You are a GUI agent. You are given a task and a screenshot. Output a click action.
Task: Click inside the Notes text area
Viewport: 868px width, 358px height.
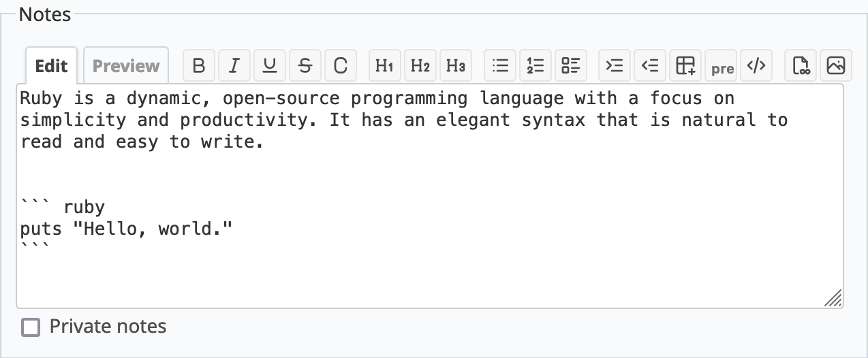(430, 196)
